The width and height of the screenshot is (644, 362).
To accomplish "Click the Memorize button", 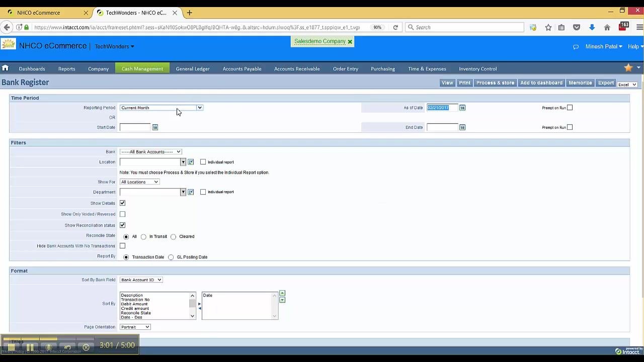I will click(580, 83).
